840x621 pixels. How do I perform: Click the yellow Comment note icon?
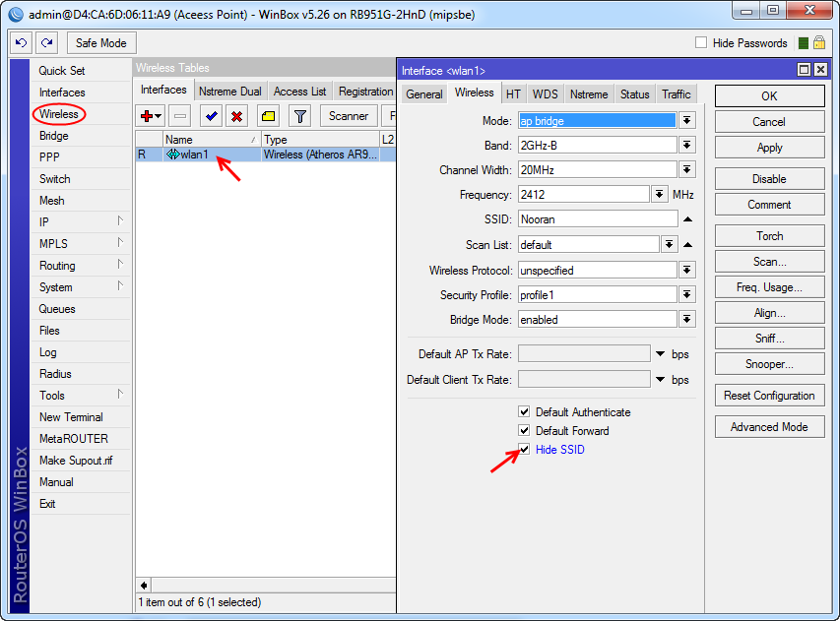click(x=269, y=115)
